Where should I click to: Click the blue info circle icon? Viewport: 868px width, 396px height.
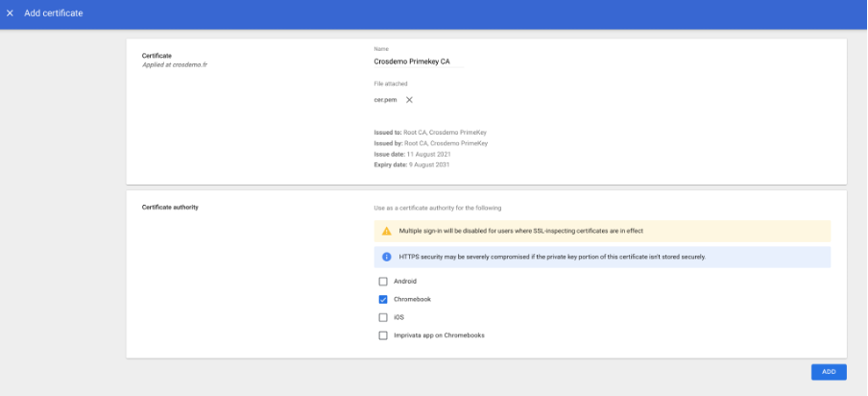386,257
